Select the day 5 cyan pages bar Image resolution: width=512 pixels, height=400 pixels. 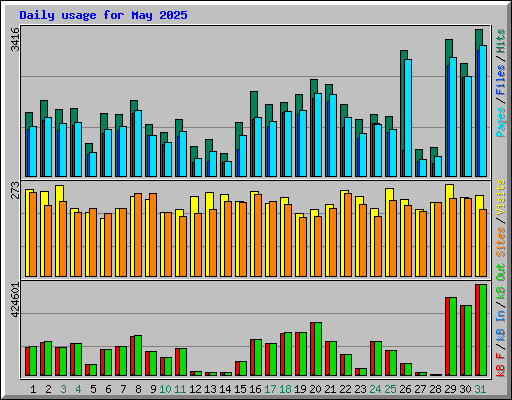click(93, 164)
